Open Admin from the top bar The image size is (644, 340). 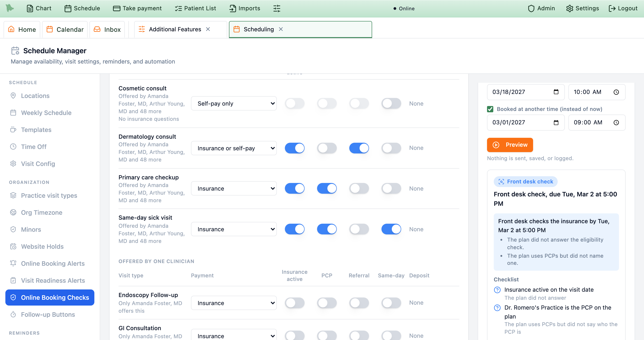[x=541, y=8]
